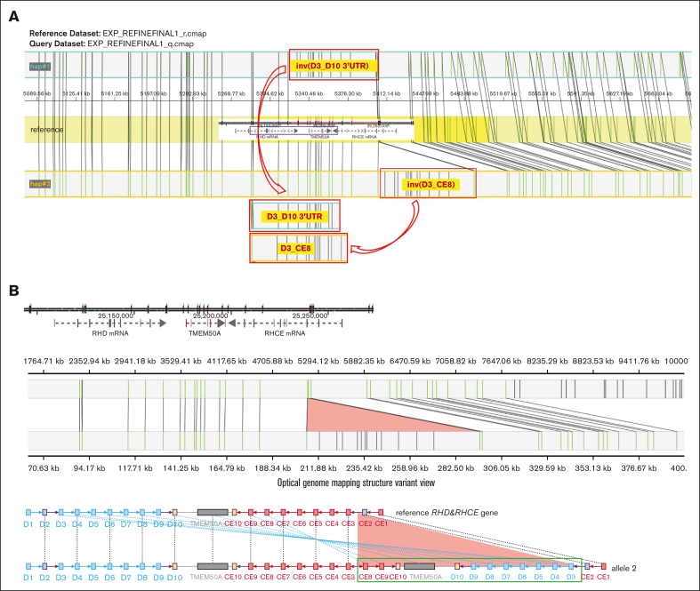Click the 'RHCE mRNA' label in panel B
700x591 pixels.
[x=285, y=333]
